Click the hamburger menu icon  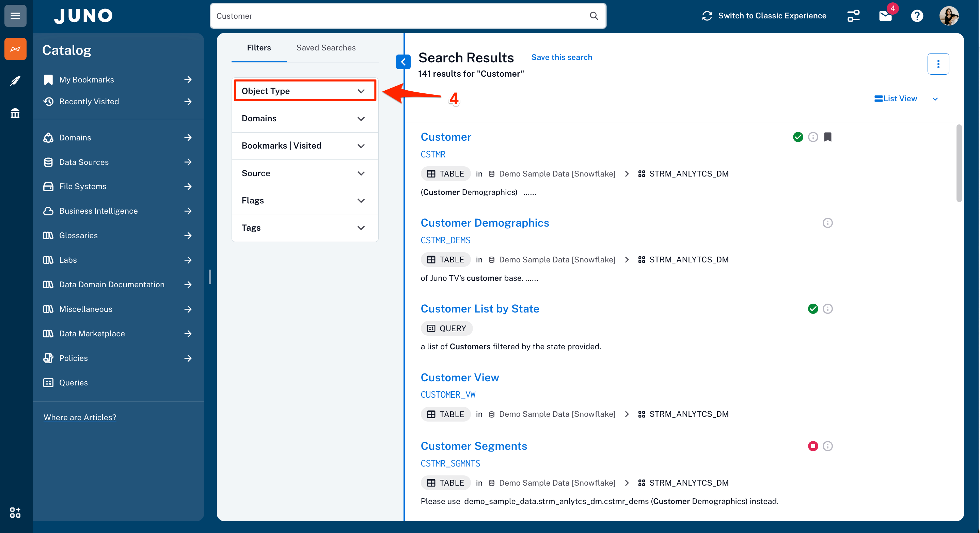click(x=15, y=16)
